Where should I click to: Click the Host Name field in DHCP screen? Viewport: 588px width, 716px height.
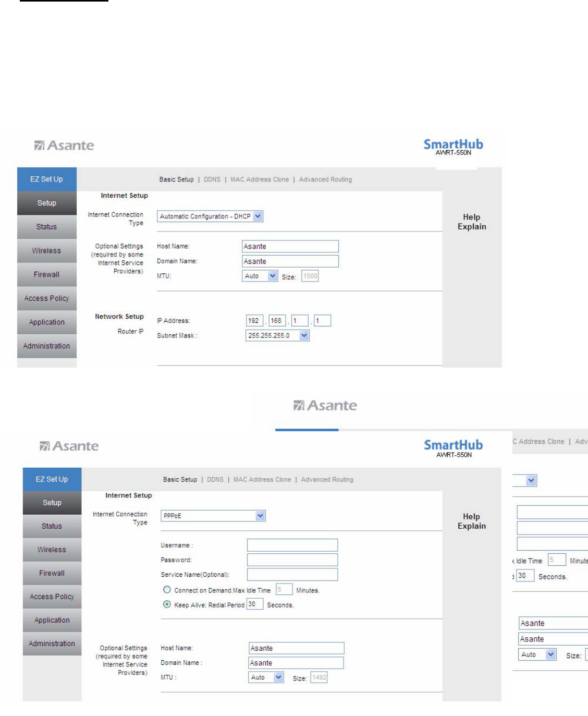(290, 246)
